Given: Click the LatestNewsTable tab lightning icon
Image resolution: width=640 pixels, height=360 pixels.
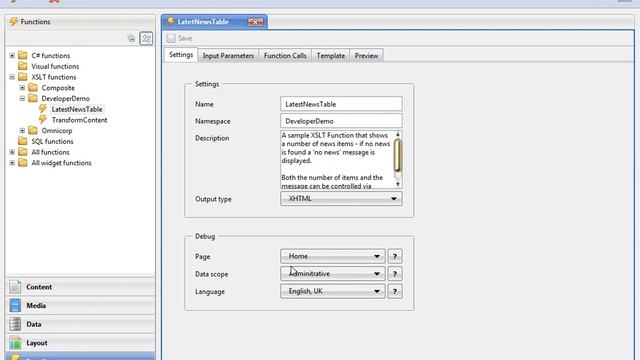Looking at the screenshot, I should (x=171, y=21).
